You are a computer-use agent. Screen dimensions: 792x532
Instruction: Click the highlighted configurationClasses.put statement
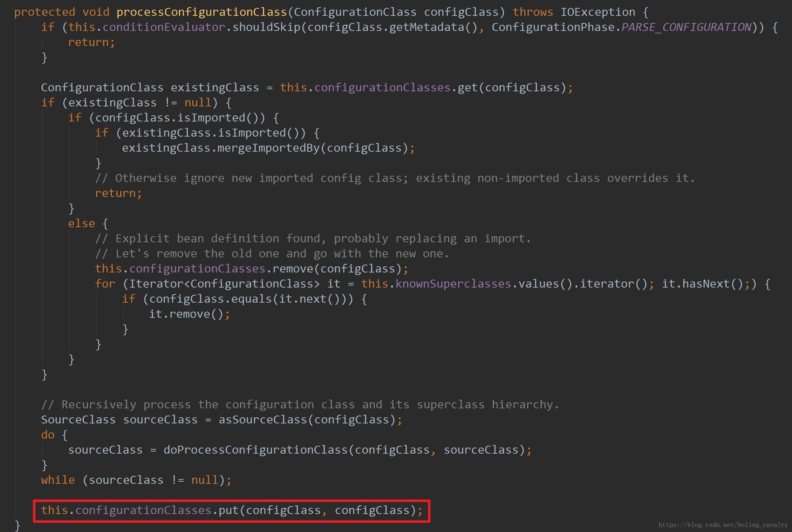(x=232, y=510)
